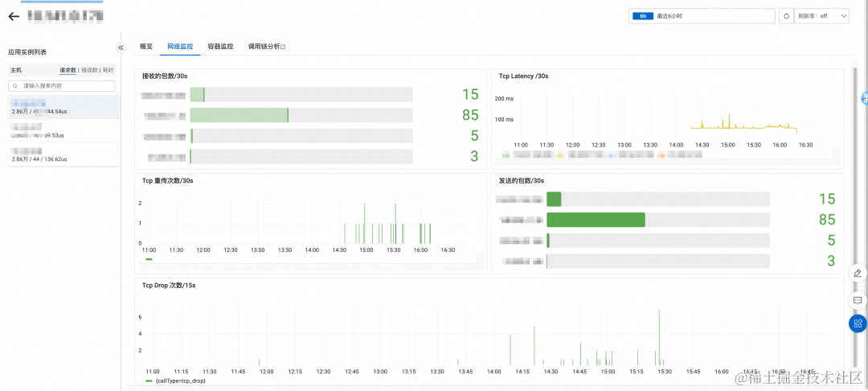Go back using the left arrow icon

point(14,16)
